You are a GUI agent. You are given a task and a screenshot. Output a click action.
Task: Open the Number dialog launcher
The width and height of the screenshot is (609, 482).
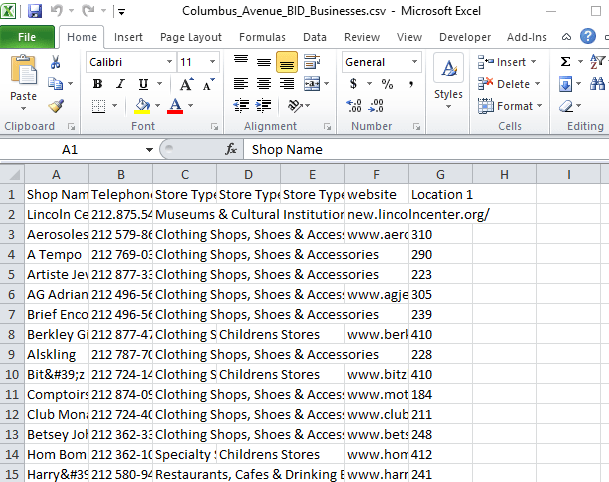click(x=416, y=127)
